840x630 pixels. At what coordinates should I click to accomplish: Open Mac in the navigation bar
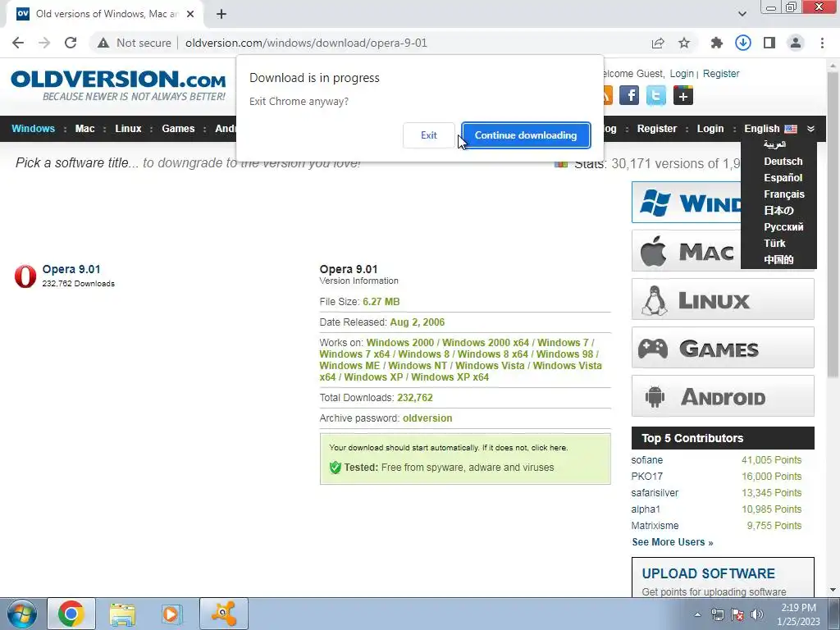click(x=84, y=129)
